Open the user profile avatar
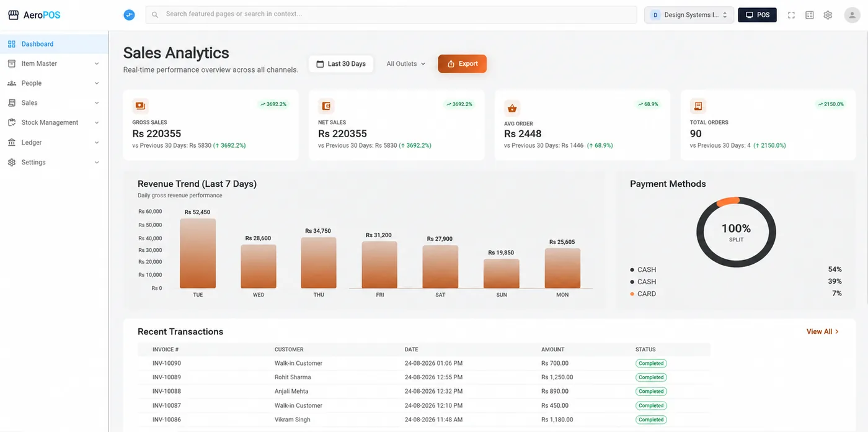 (x=852, y=15)
